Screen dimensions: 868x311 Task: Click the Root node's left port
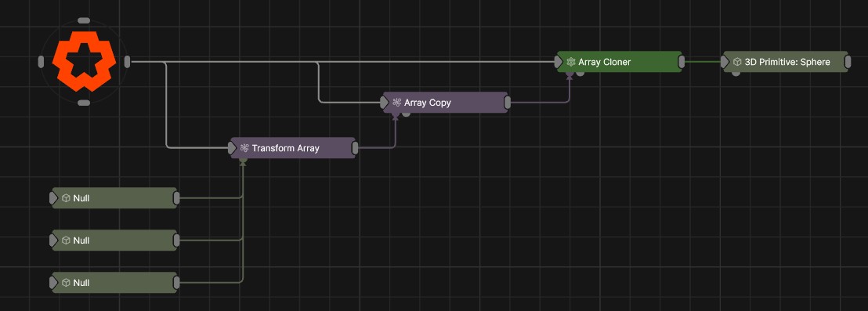click(41, 61)
